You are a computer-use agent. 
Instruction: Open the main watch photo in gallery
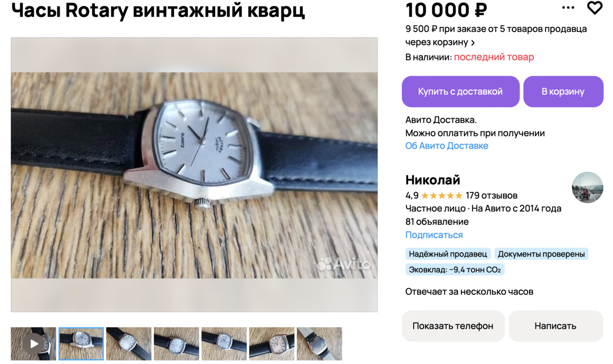(x=194, y=175)
